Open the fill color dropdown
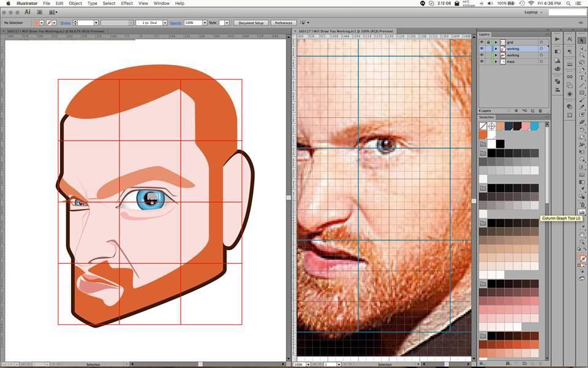This screenshot has height=368, width=588. pos(42,23)
